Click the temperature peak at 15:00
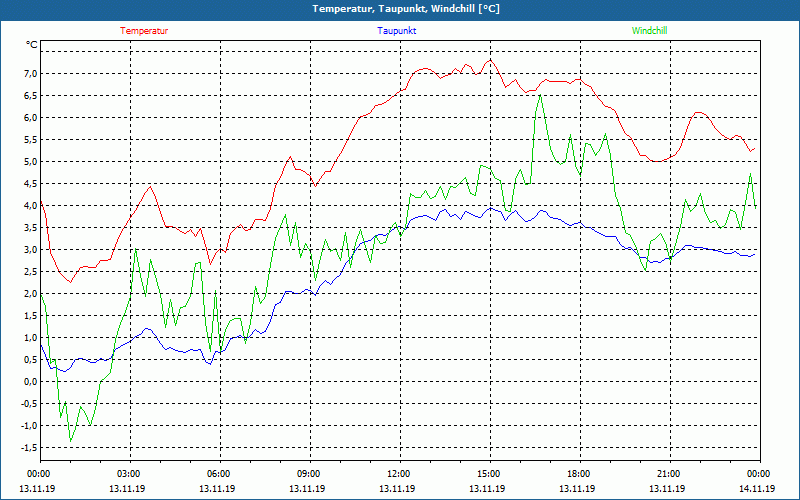This screenshot has height=500, width=800. (x=490, y=60)
